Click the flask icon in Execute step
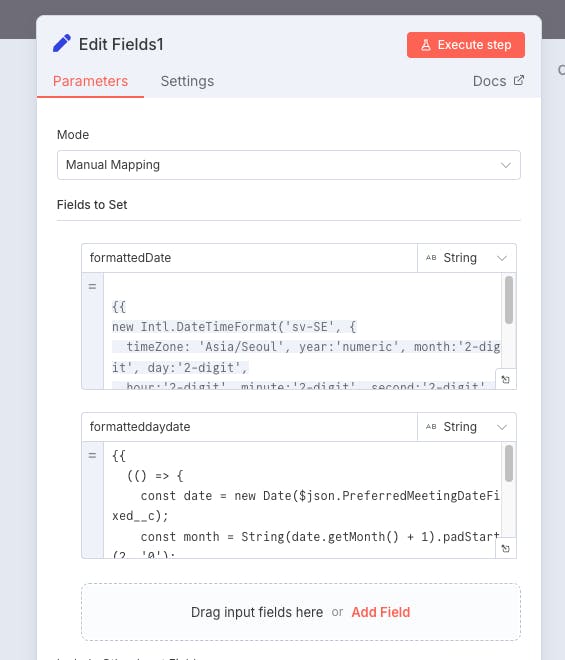This screenshot has height=660, width=565. (x=426, y=45)
